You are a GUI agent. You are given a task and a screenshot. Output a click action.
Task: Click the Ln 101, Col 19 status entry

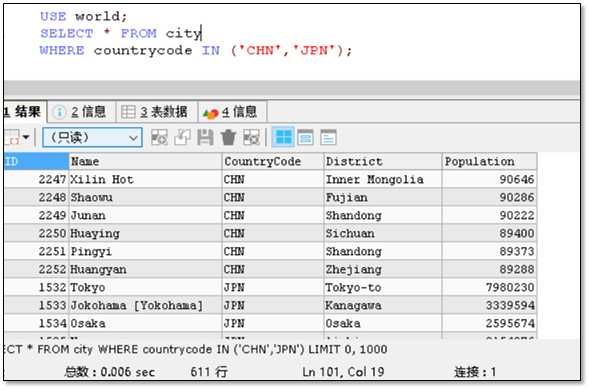coord(343,372)
